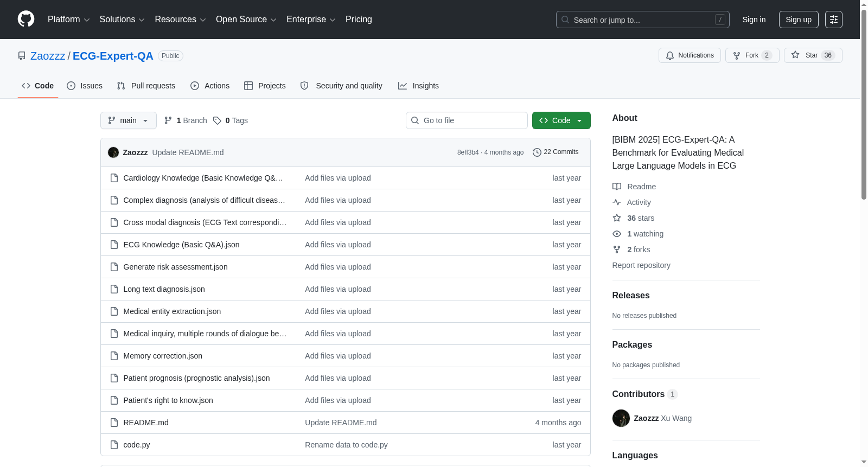Image resolution: width=868 pixels, height=467 pixels.
Task: Open Generate risk assessment.json file
Action: [175, 267]
